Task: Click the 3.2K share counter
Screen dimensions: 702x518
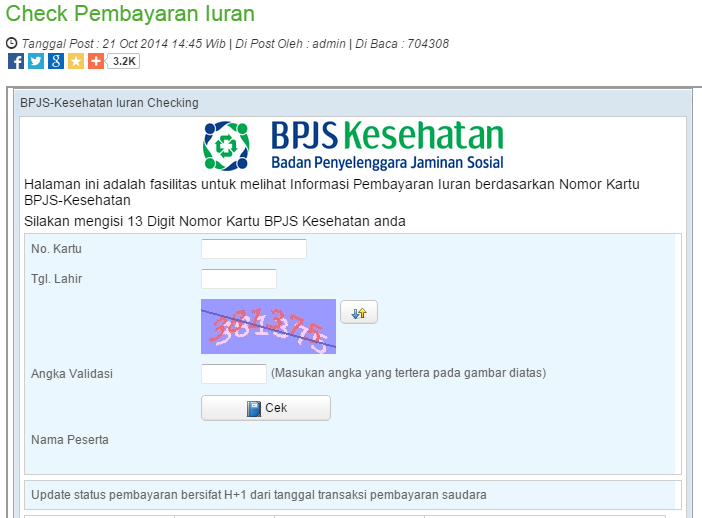Action: pos(124,61)
